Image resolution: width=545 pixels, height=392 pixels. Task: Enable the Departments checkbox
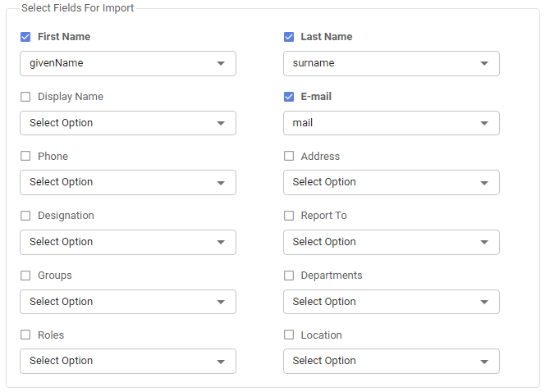pos(289,276)
